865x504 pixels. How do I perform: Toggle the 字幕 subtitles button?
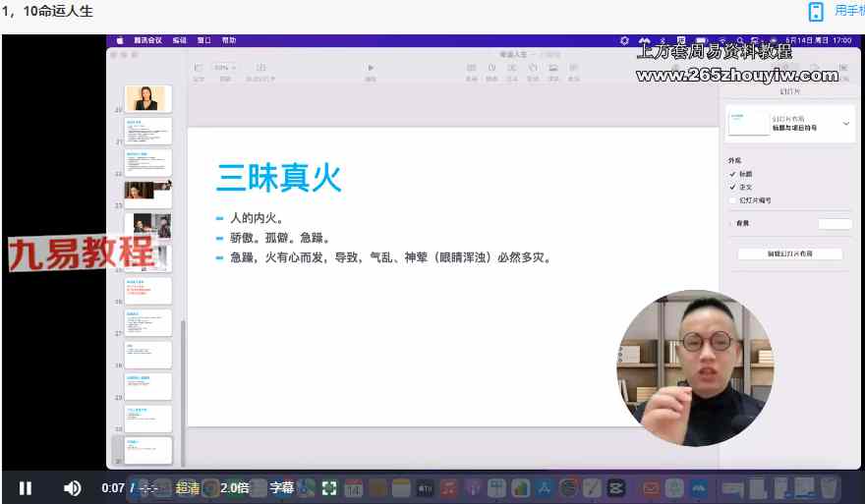pyautogui.click(x=281, y=487)
